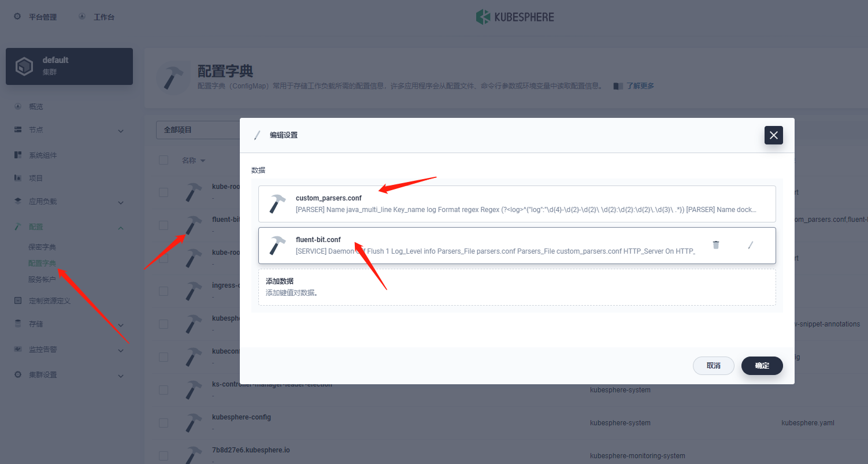
Task: Click the 集群设置 gear icon
Action: [x=18, y=374]
